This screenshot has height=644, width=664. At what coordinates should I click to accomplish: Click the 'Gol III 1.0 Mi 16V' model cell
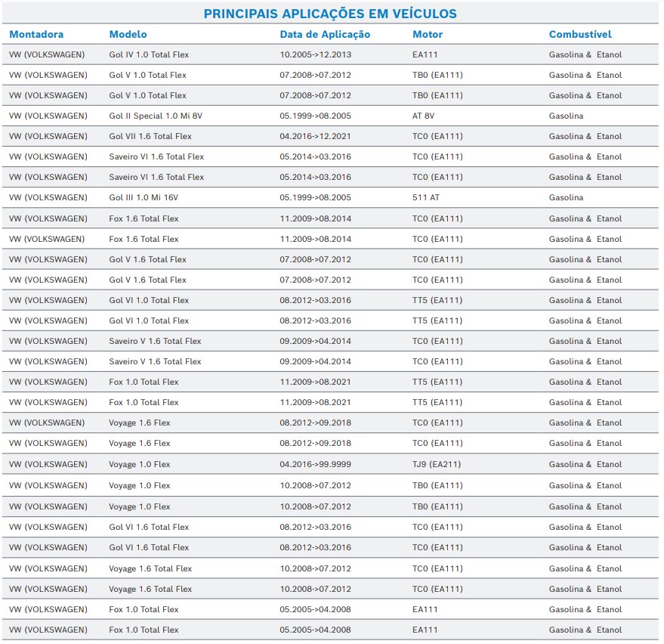(144, 197)
